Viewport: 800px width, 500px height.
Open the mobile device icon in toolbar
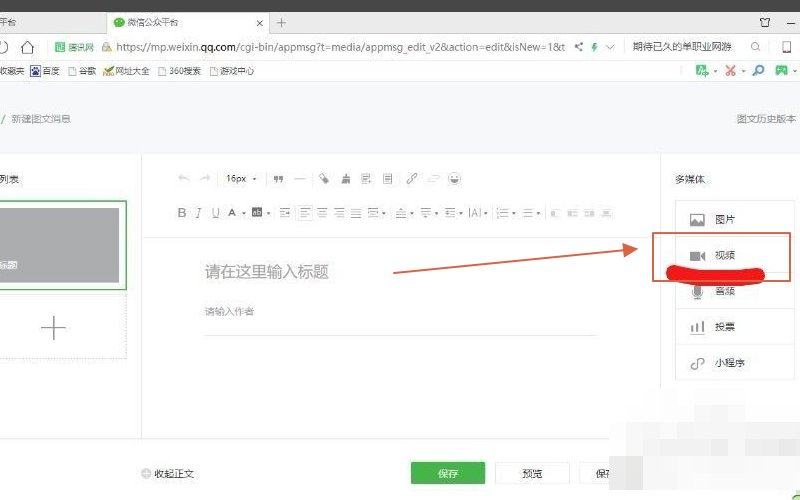click(x=786, y=47)
